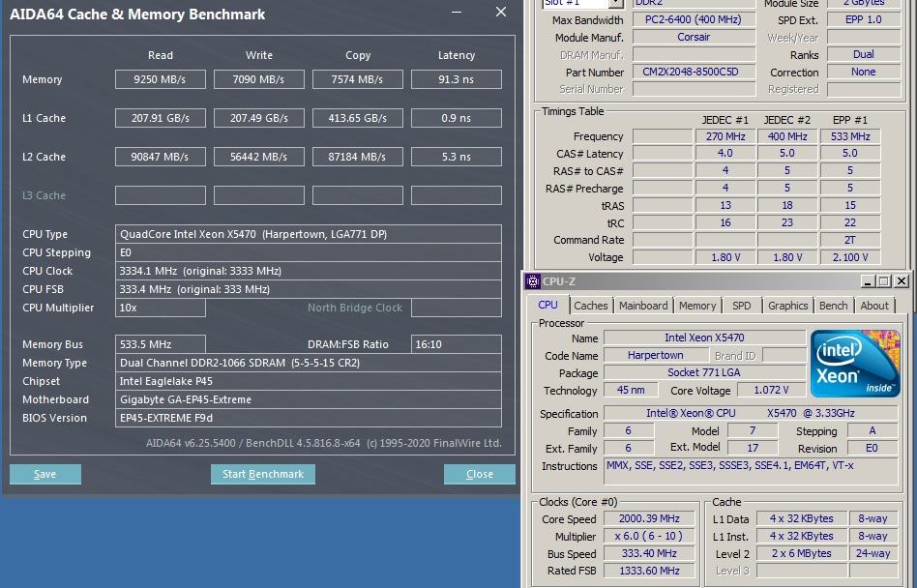Click the DRAM:FSB Ratio 16:10 field
The image size is (917, 588).
click(x=457, y=344)
